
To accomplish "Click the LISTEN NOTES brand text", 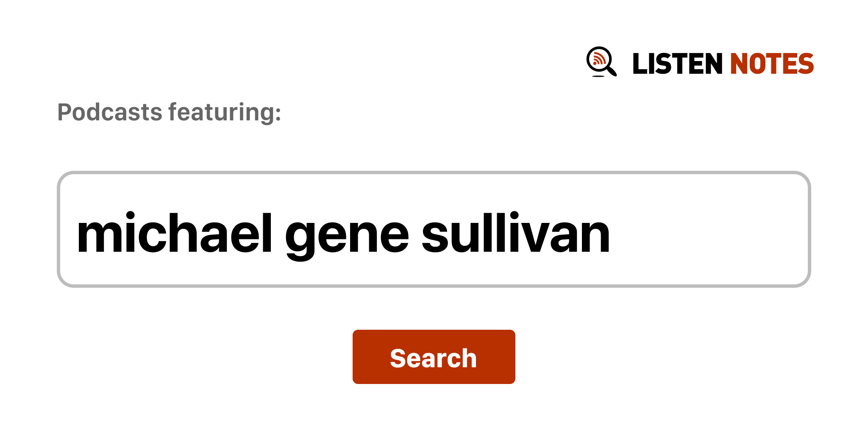I will pos(723,64).
